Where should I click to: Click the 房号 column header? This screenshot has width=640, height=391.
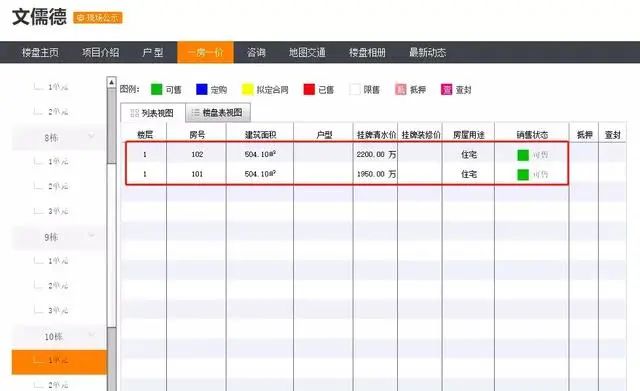click(197, 135)
